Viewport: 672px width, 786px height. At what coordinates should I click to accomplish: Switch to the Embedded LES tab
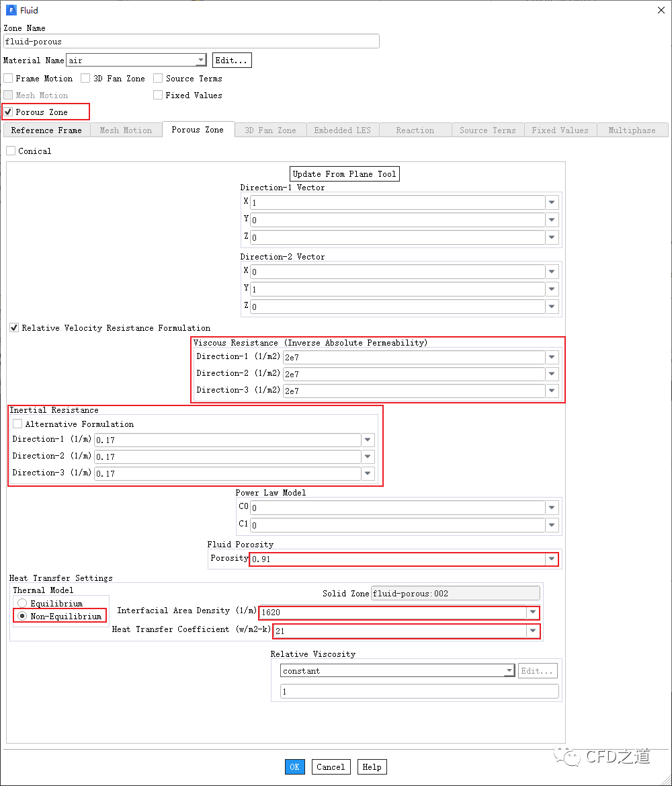pos(343,130)
